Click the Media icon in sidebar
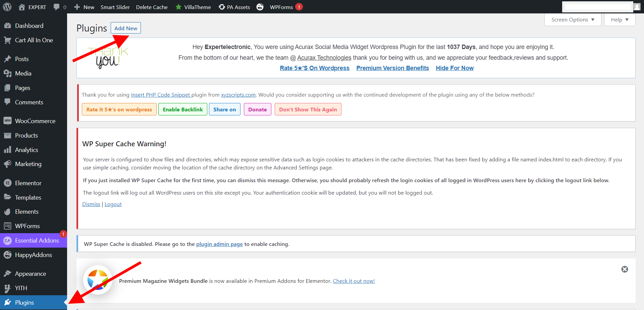644x310 pixels. coord(7,73)
